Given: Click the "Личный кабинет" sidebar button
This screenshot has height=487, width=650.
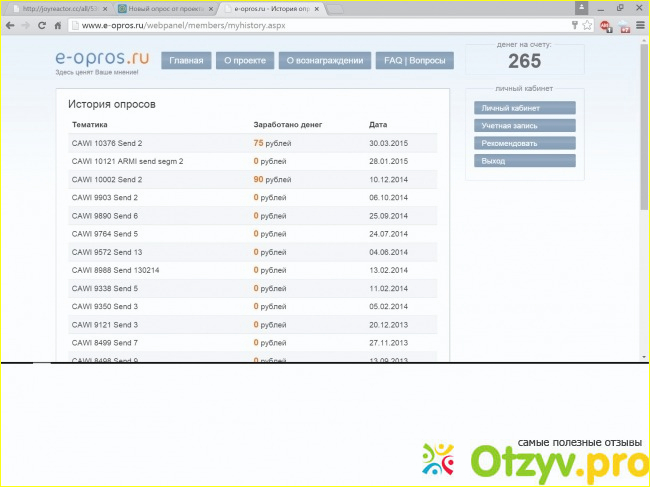Looking at the screenshot, I should pyautogui.click(x=525, y=107).
